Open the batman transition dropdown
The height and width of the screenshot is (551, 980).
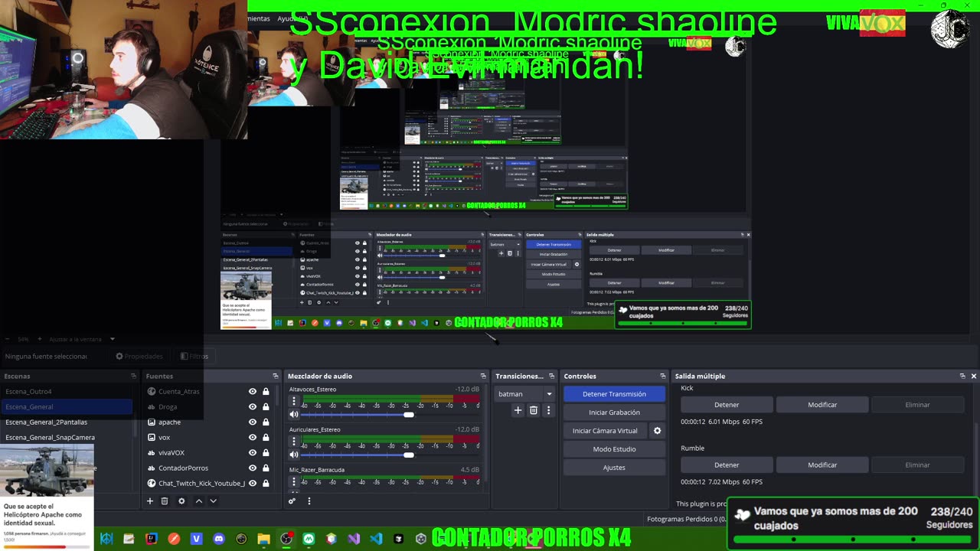click(525, 394)
